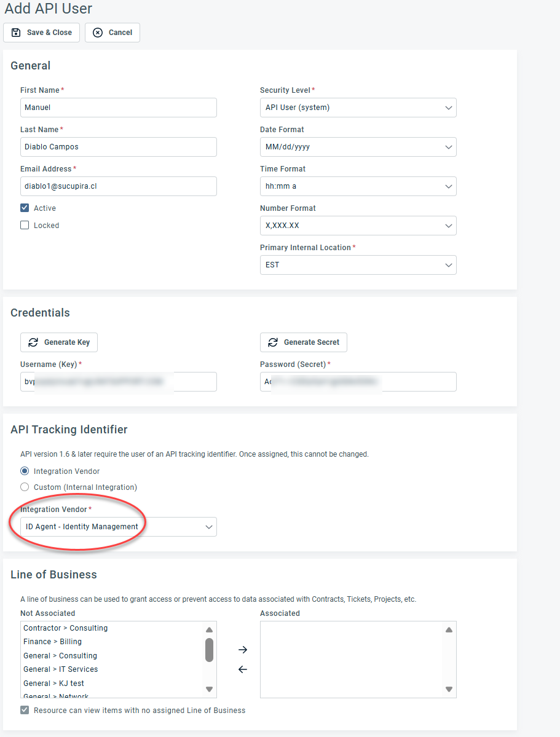Enable the Locked checkbox

(x=25, y=226)
